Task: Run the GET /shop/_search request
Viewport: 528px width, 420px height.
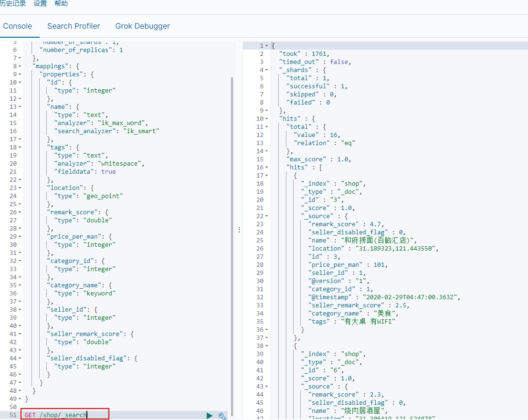Action: click(x=210, y=416)
